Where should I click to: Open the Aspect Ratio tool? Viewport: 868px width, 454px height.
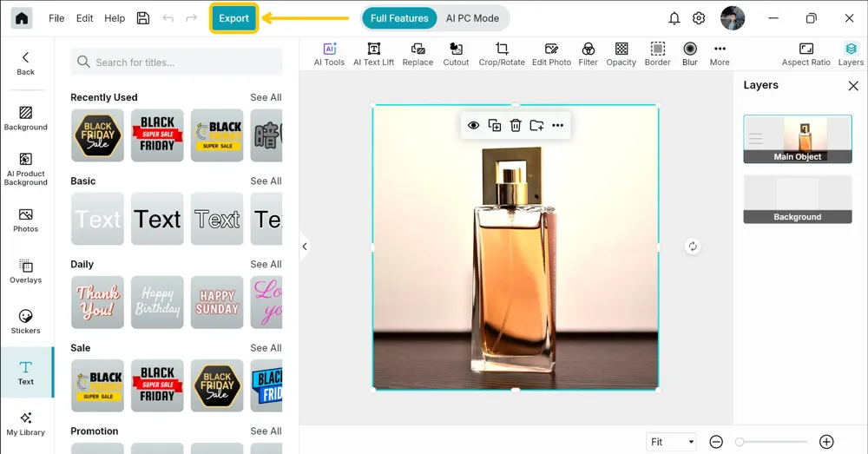(x=806, y=55)
